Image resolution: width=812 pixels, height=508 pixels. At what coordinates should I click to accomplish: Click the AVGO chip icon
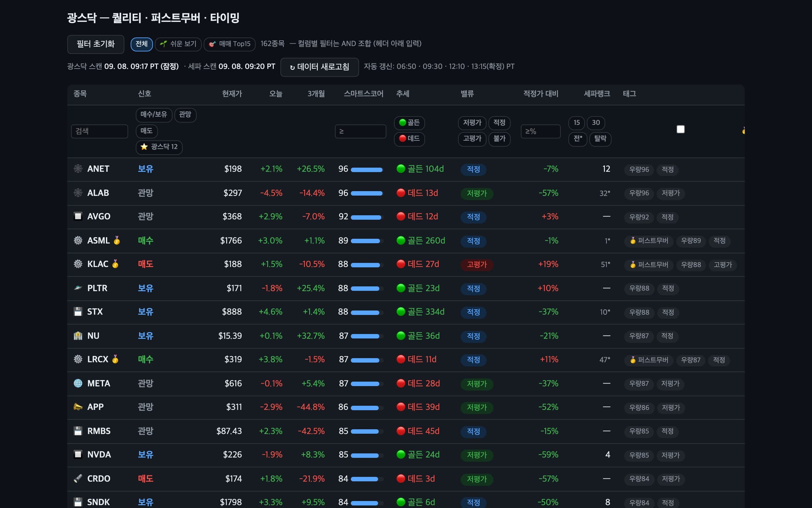tap(78, 216)
